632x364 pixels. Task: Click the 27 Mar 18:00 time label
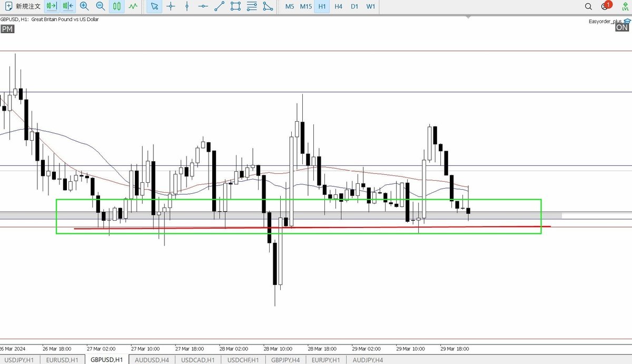pos(190,349)
